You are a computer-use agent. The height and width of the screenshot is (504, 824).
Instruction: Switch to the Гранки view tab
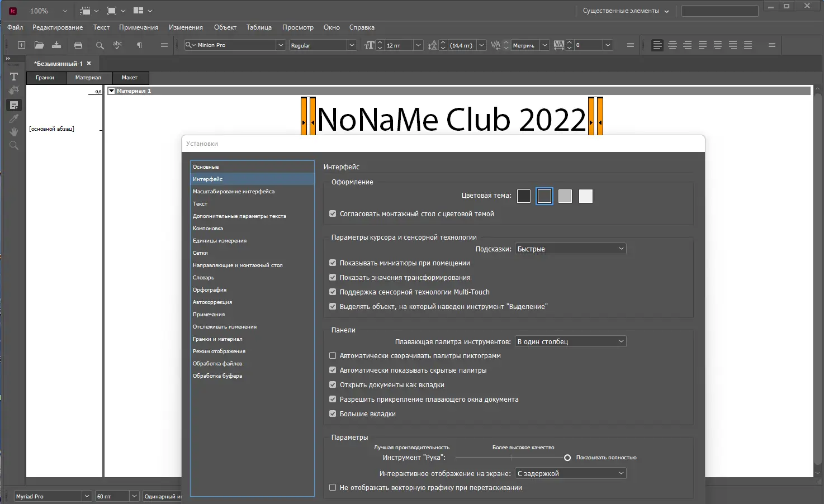(45, 78)
